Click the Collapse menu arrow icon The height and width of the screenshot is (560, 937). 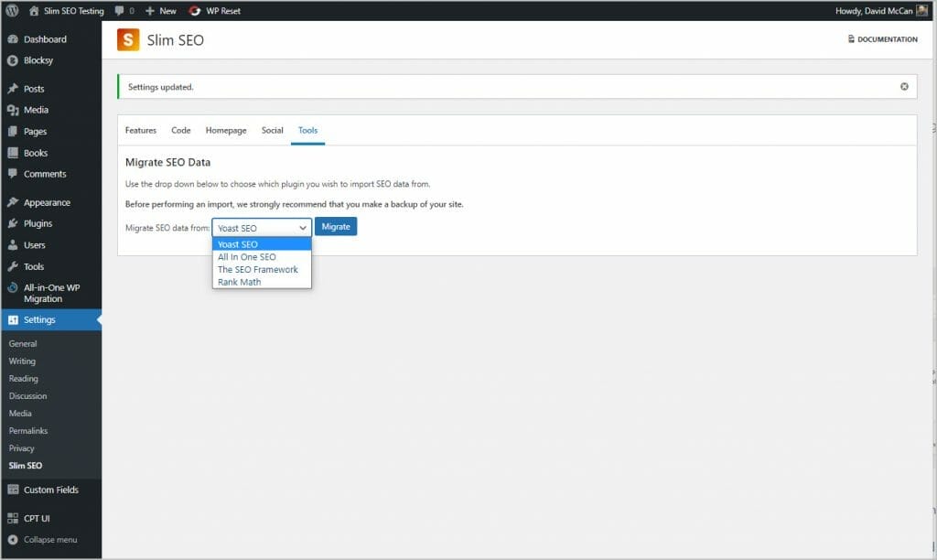13,540
